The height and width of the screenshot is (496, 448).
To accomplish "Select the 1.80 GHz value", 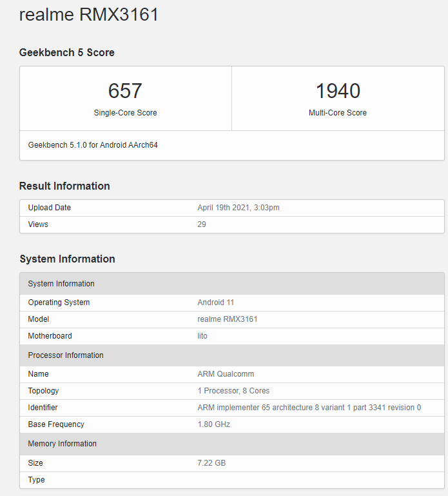I will [x=214, y=424].
